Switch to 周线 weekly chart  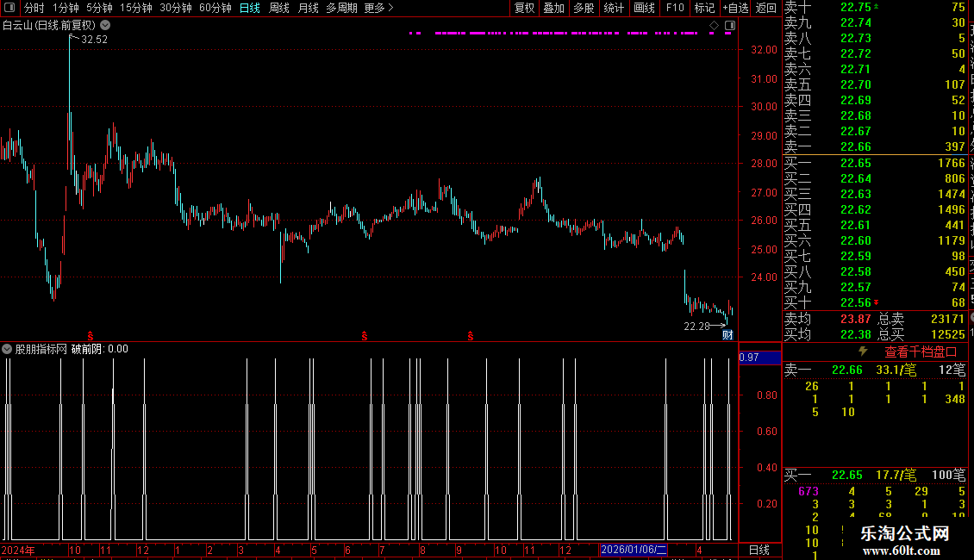click(279, 8)
